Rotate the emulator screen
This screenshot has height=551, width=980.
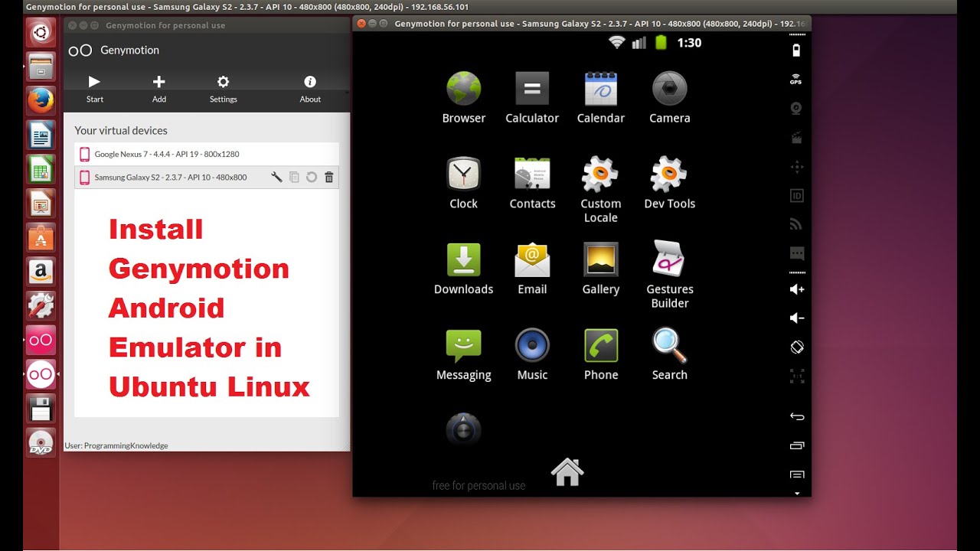click(x=796, y=347)
